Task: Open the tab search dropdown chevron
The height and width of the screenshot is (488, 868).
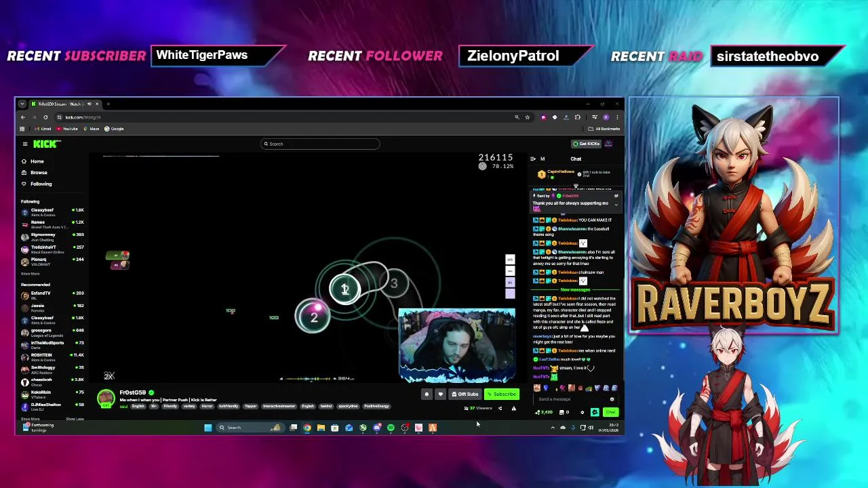Action: (22, 104)
